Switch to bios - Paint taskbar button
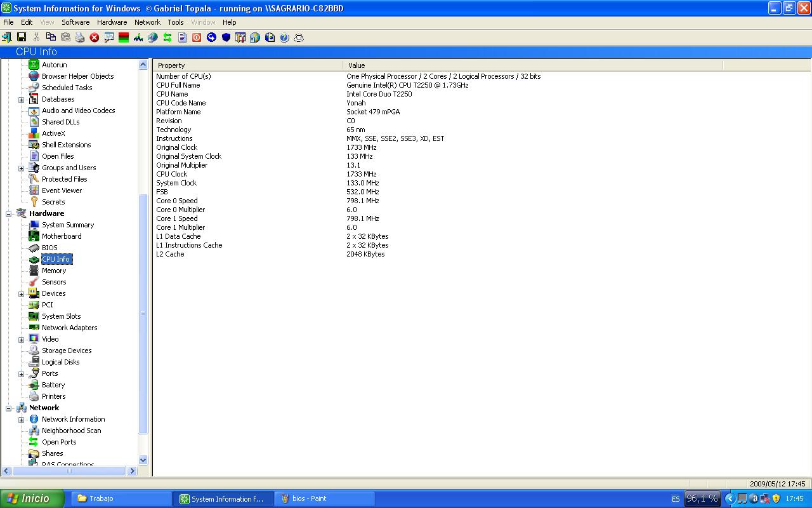 [325, 498]
